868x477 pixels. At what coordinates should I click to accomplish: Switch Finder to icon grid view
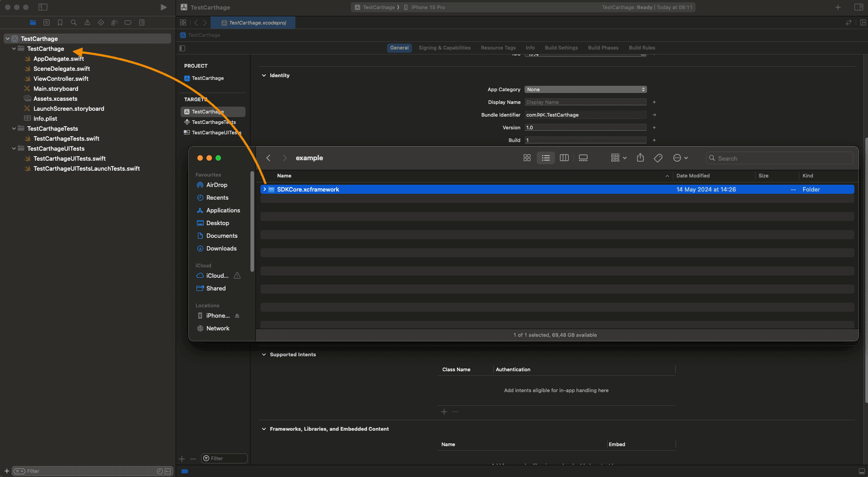527,158
